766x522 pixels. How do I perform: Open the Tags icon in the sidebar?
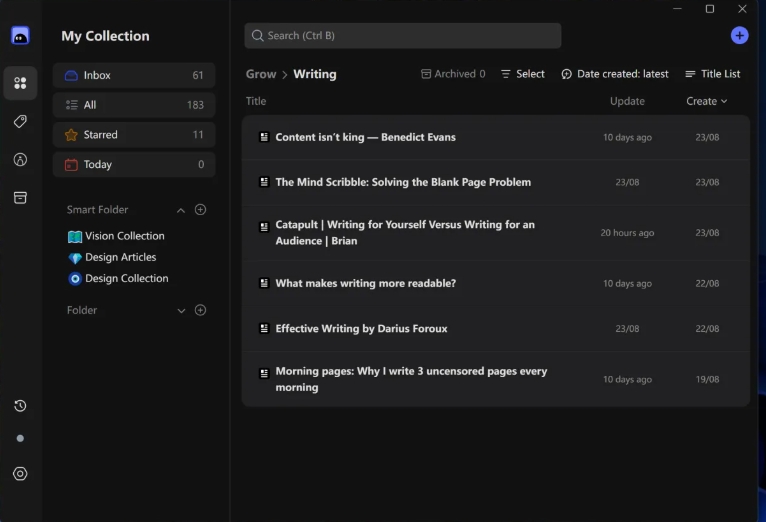pos(20,121)
